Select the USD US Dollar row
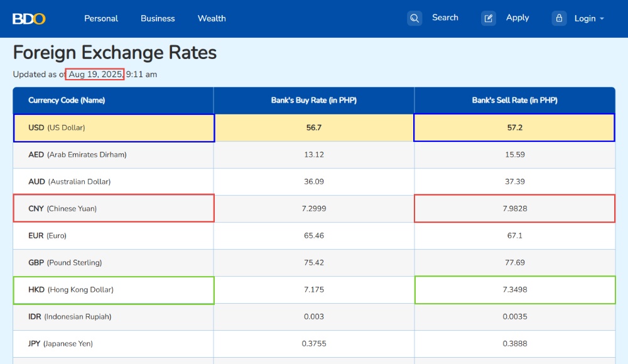 tap(314, 128)
